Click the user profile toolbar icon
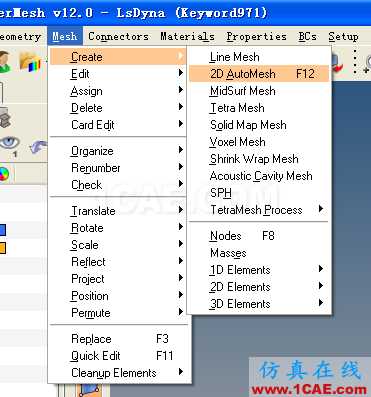 [4, 61]
